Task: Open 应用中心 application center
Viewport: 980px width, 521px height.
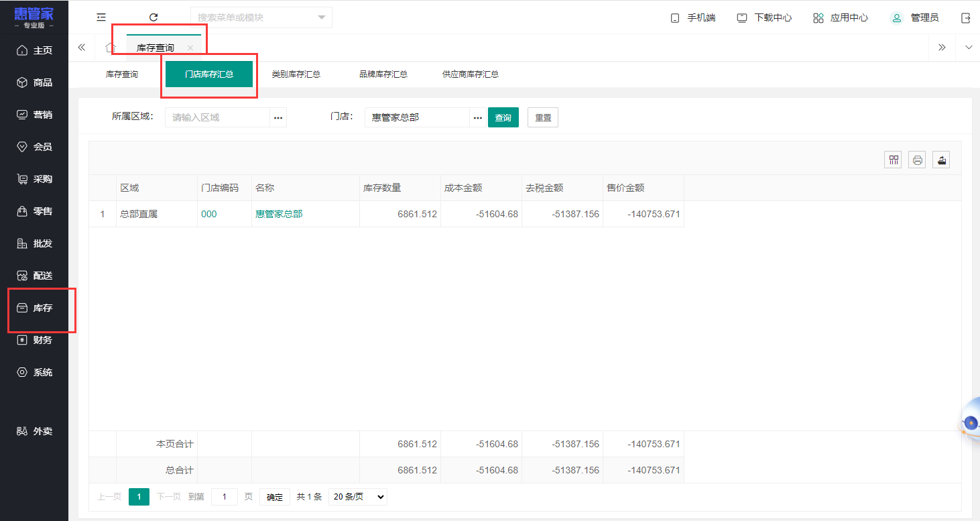Action: click(x=841, y=18)
